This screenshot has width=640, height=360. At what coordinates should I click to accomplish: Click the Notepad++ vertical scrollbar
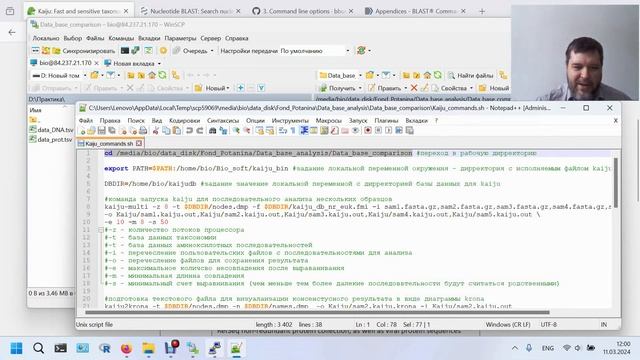(616, 182)
